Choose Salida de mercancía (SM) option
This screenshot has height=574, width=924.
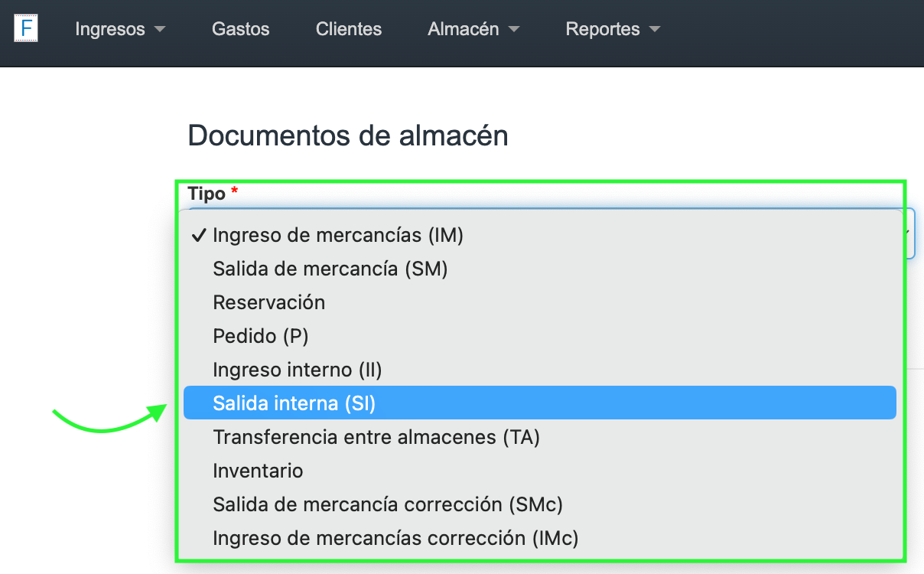330,269
